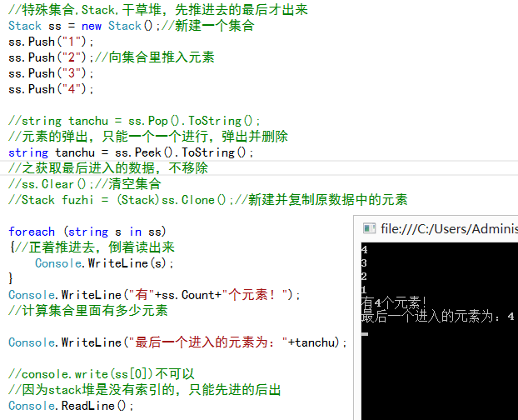Click the line Console.ReadLine();
This screenshot has width=518, height=420.
72,406
